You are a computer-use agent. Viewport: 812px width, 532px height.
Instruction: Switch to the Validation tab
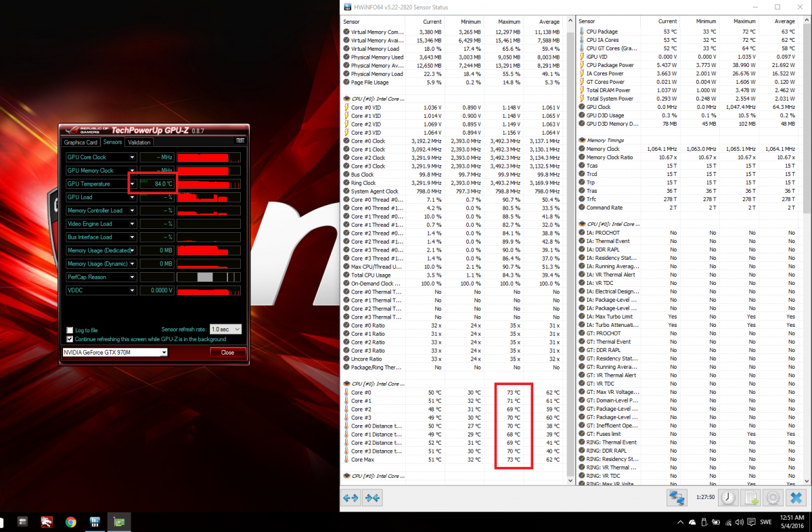pos(139,142)
